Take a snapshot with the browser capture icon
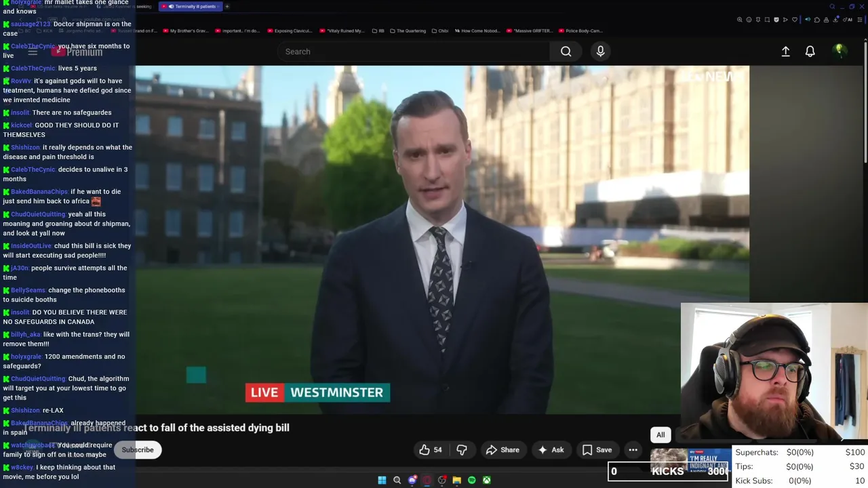The image size is (868, 488). [x=767, y=20]
